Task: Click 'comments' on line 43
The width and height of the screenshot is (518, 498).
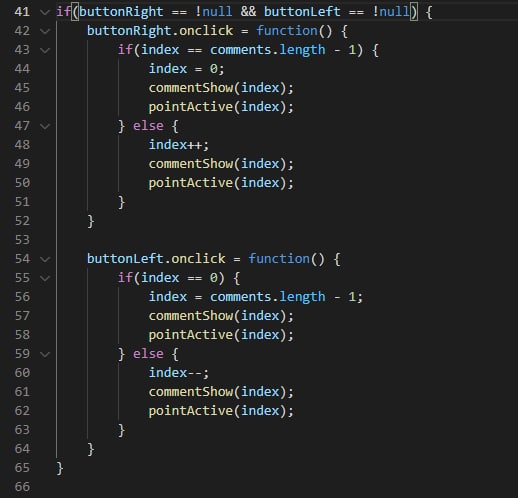Action: tap(241, 50)
